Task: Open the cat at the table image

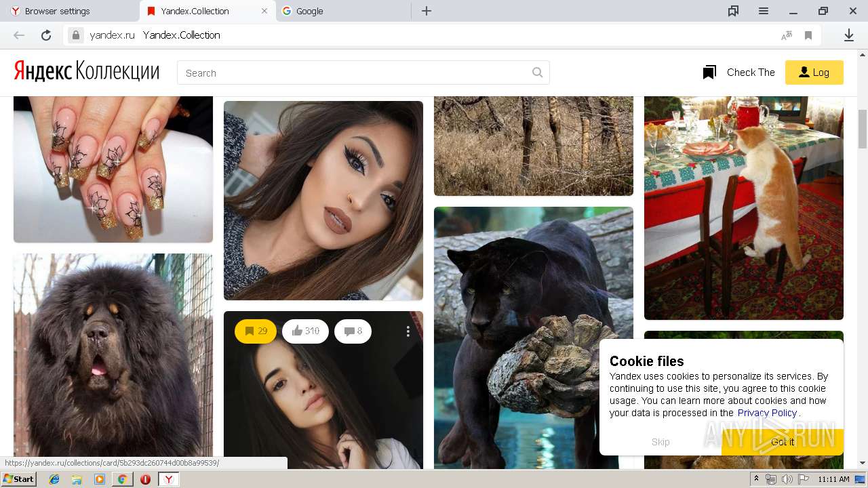Action: point(744,207)
